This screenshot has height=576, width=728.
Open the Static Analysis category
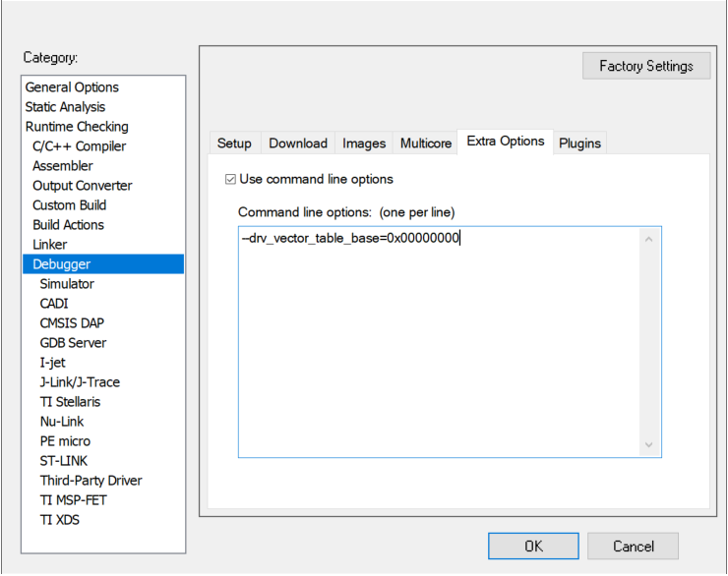65,107
